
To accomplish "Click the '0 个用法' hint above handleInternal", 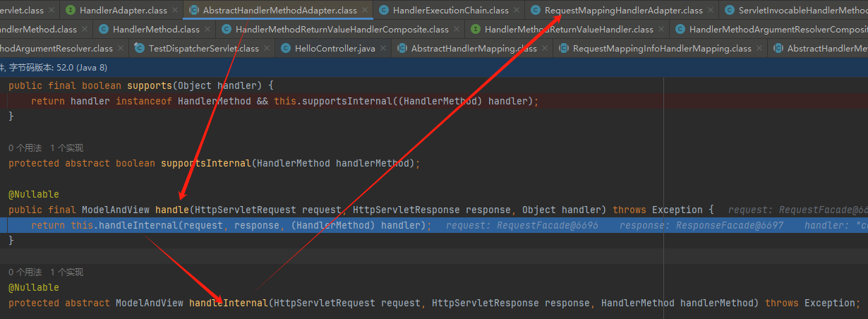I will click(x=25, y=272).
